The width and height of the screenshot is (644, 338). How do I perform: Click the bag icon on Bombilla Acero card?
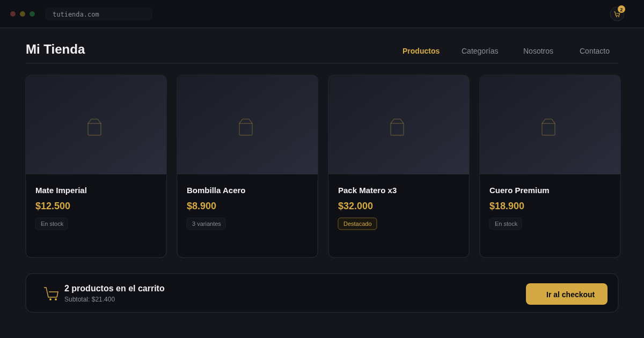click(246, 127)
